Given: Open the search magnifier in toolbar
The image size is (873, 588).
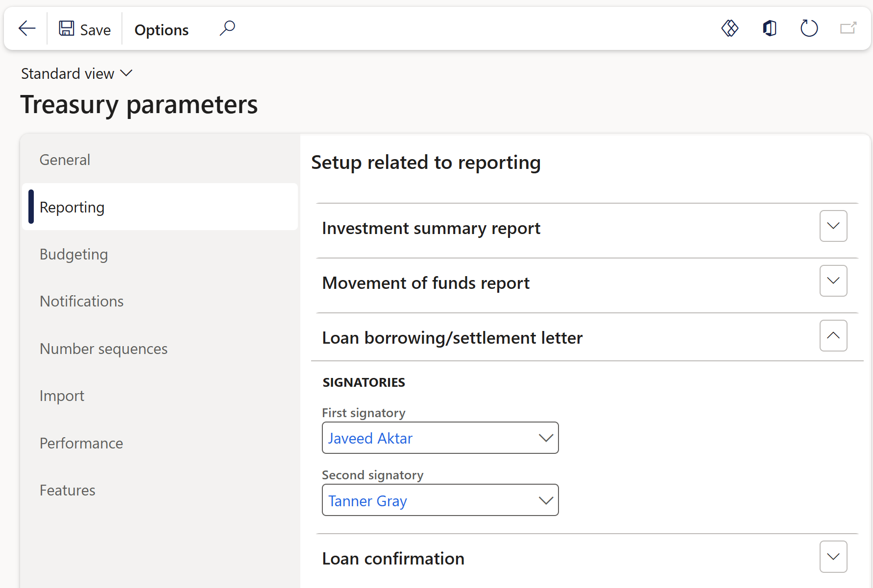Looking at the screenshot, I should pos(227,28).
